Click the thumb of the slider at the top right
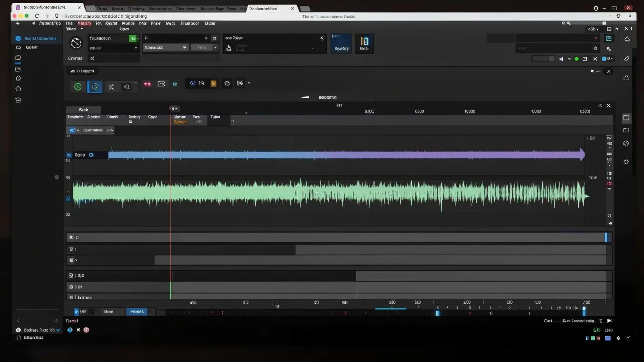The image size is (644, 362). [x=604, y=23]
